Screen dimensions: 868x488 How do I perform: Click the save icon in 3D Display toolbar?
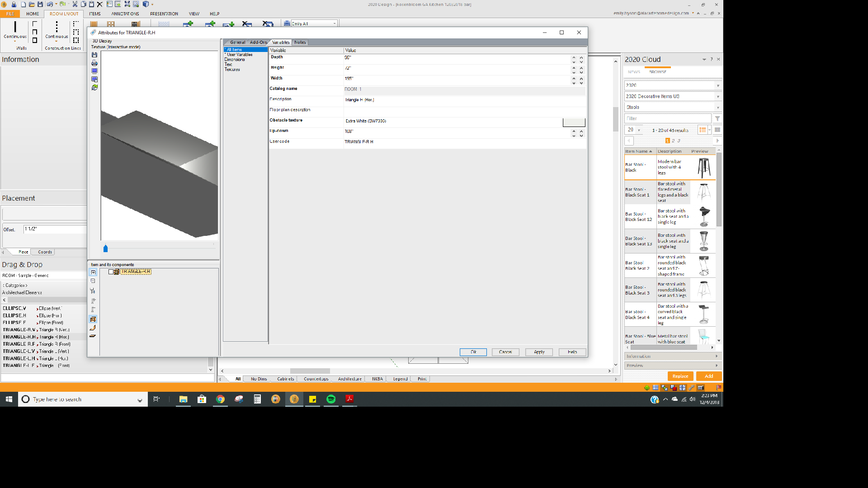pyautogui.click(x=94, y=55)
